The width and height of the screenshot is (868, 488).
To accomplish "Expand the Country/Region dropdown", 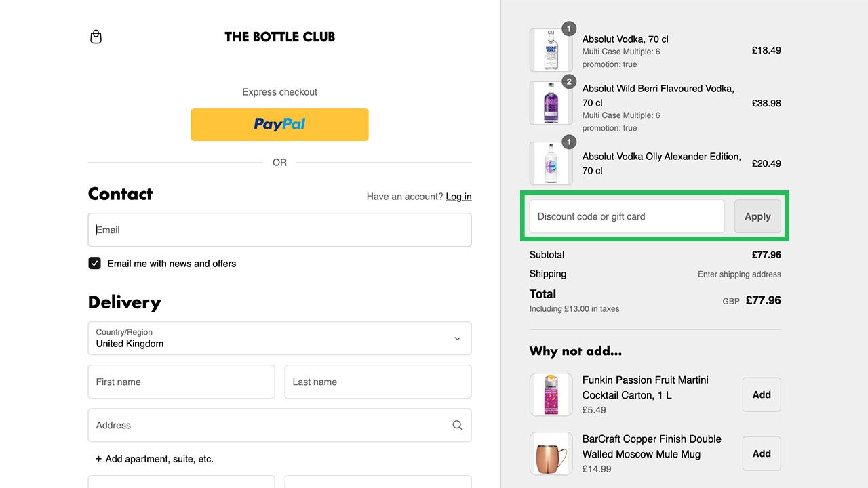I will click(279, 338).
